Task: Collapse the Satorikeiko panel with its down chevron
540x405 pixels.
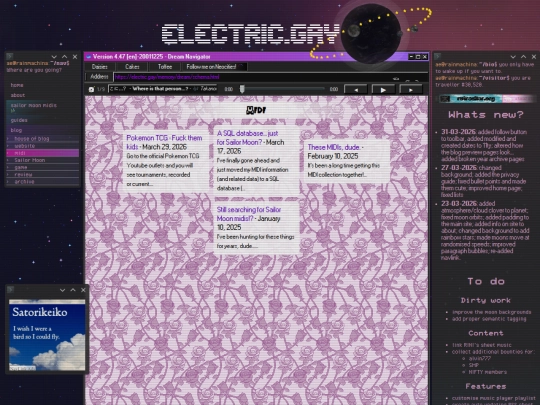Action: (62, 290)
